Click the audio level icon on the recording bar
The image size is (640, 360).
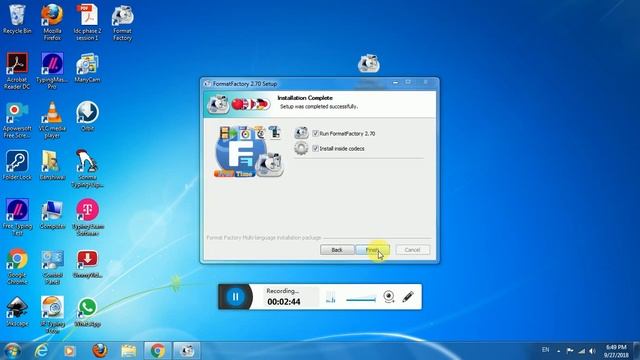[x=331, y=298]
